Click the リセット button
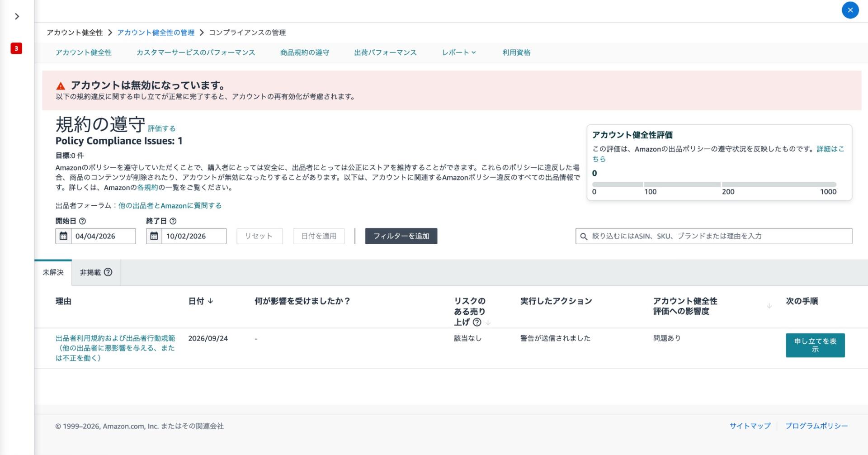Screen dimensions: 868x455 point(259,236)
